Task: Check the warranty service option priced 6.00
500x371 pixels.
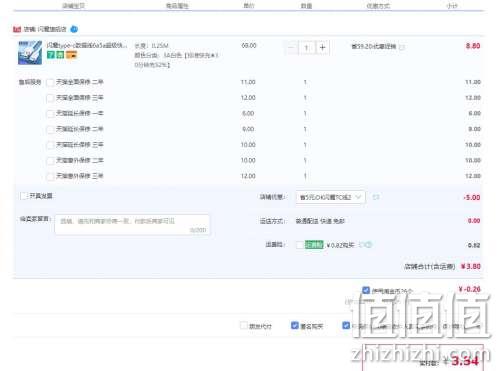Action: click(50, 114)
